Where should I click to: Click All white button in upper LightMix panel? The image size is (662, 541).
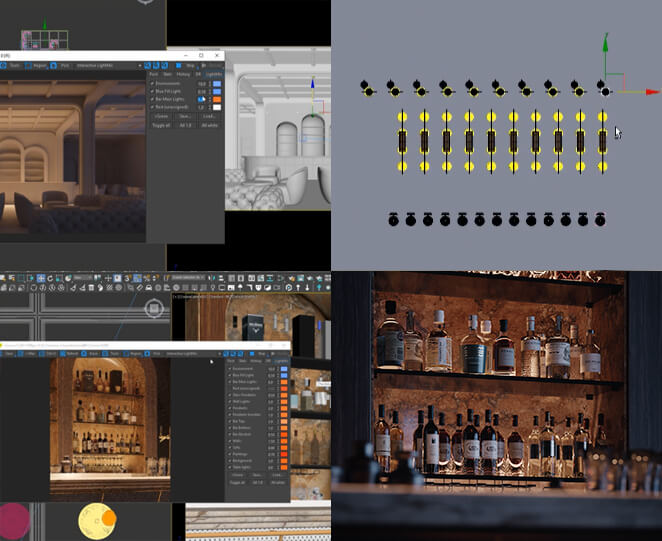[x=210, y=125]
